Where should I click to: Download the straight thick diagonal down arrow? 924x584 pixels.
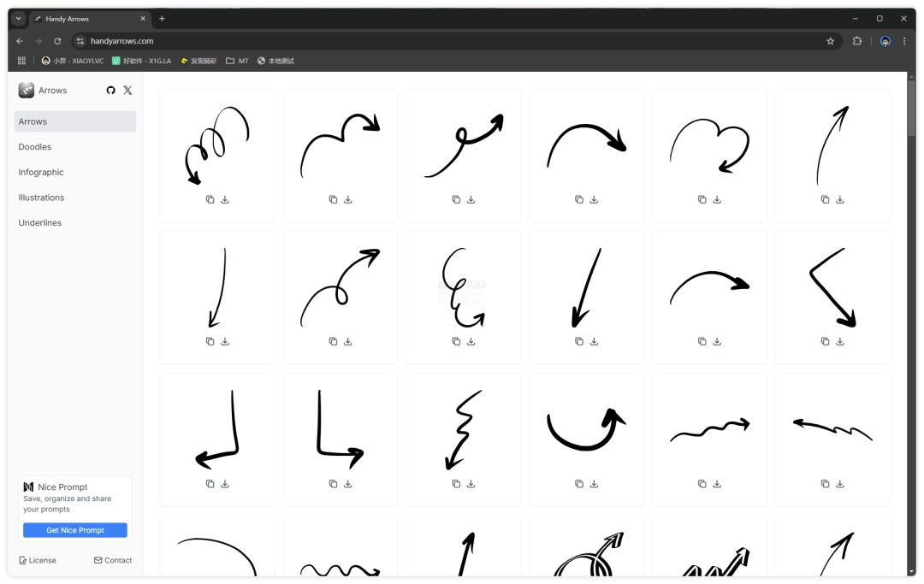pos(594,341)
